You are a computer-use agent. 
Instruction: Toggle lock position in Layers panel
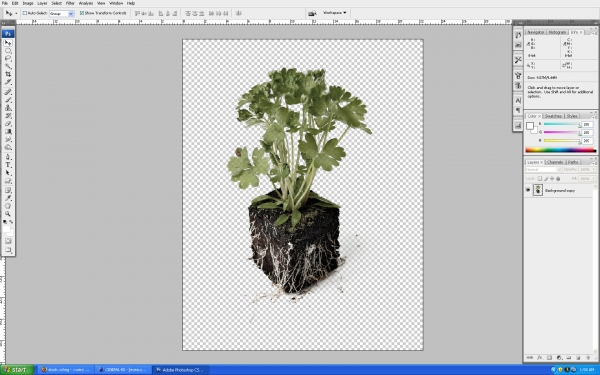[552, 179]
